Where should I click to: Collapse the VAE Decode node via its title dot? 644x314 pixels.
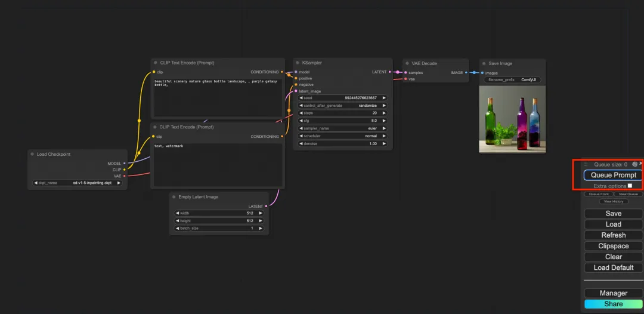(x=407, y=63)
